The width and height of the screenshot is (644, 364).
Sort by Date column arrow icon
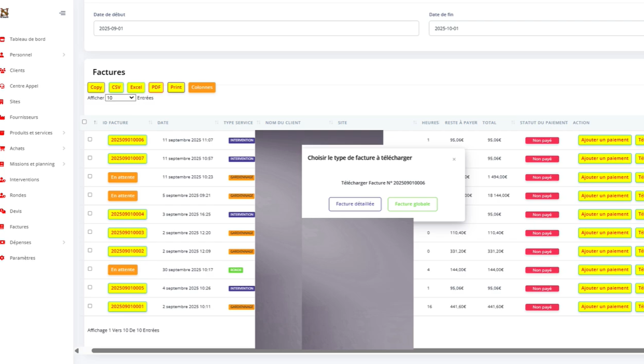click(x=150, y=122)
